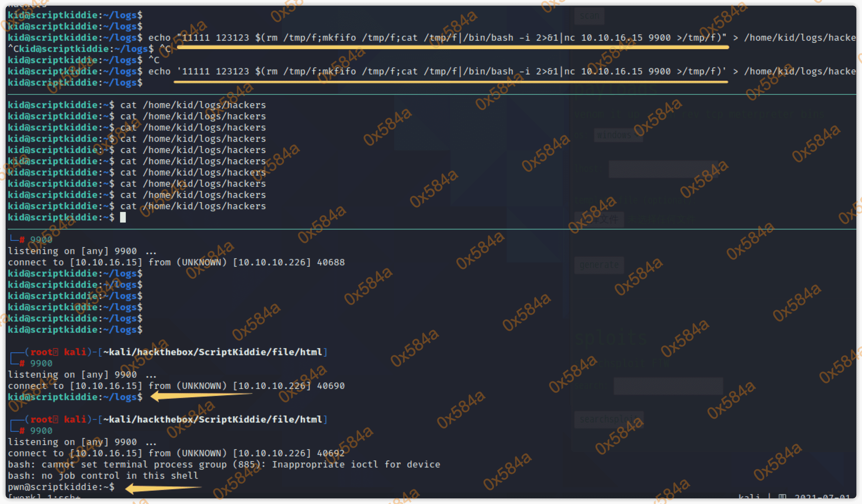The height and width of the screenshot is (504, 862).
Task: Select the work window in tmux status bar
Action: (x=25, y=496)
